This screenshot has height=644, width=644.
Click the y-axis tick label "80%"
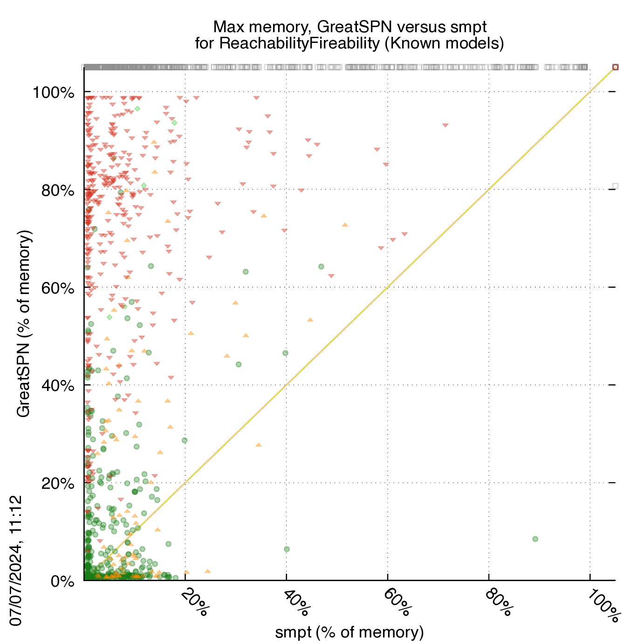tap(58, 191)
